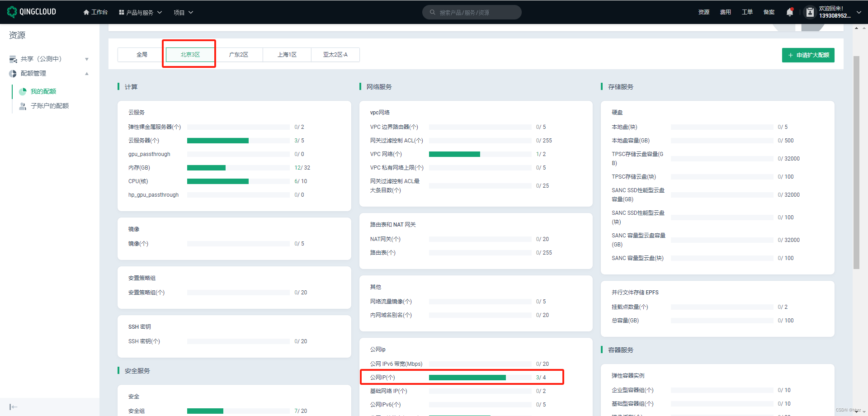Click the 共享 (公测中) sidebar icon
The width and height of the screenshot is (868, 416).
(13, 59)
